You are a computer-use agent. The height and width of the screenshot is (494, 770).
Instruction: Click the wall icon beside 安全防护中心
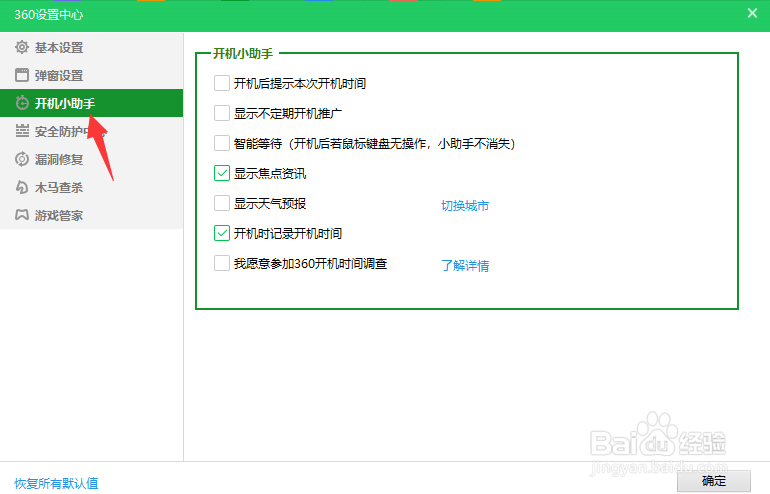(x=22, y=131)
